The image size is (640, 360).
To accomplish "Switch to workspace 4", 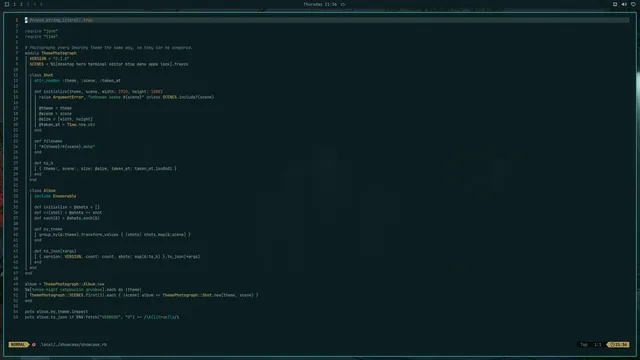I will (34, 4).
